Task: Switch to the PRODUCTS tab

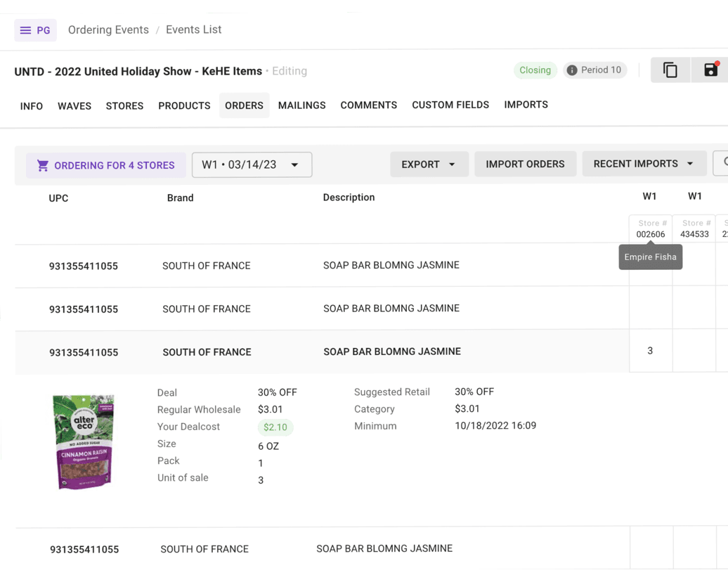Action: pos(184,105)
